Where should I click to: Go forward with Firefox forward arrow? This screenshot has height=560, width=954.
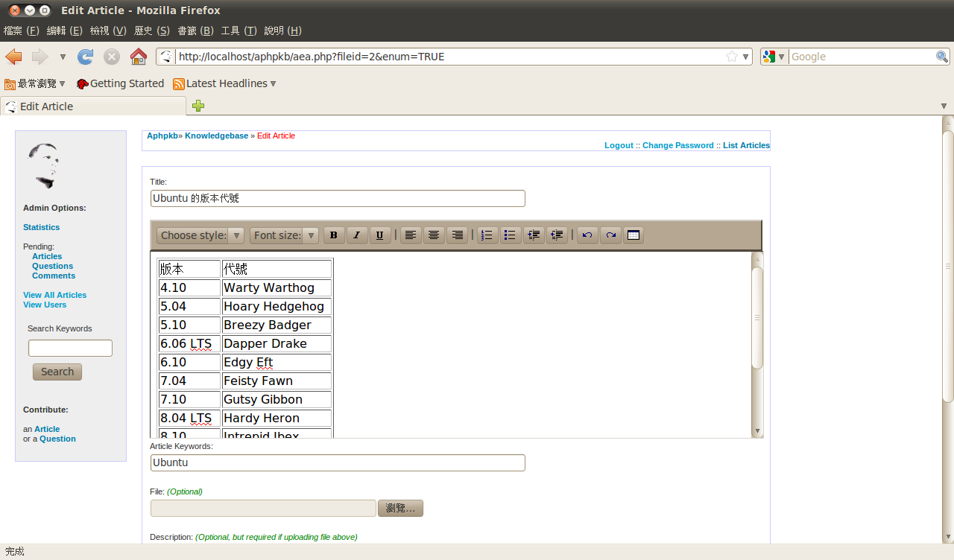point(40,57)
